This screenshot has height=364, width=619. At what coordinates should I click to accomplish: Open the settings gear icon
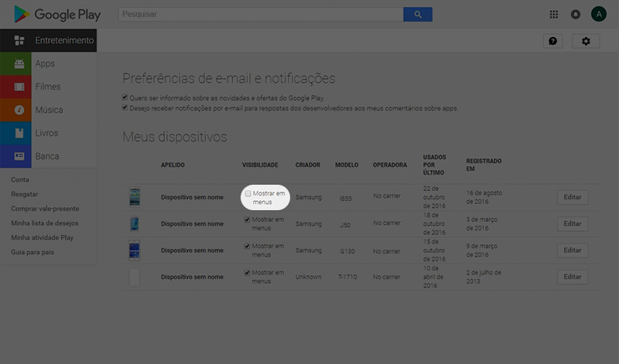coord(586,41)
